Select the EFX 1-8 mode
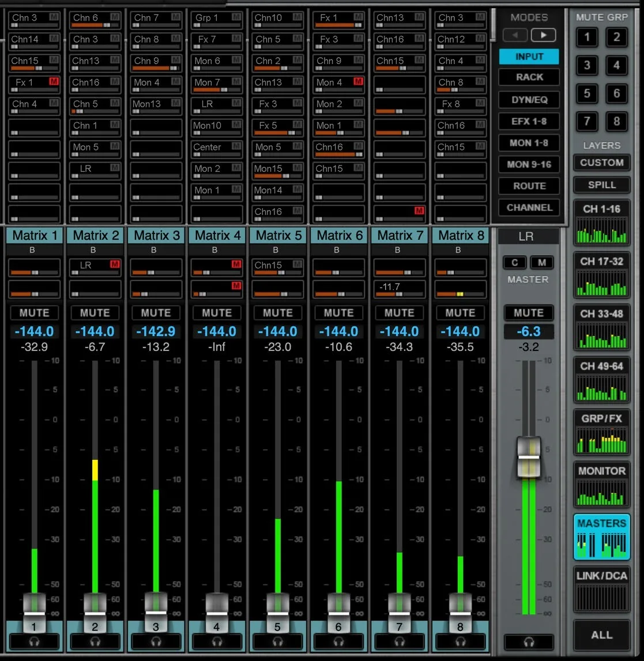The width and height of the screenshot is (644, 661). [x=529, y=122]
